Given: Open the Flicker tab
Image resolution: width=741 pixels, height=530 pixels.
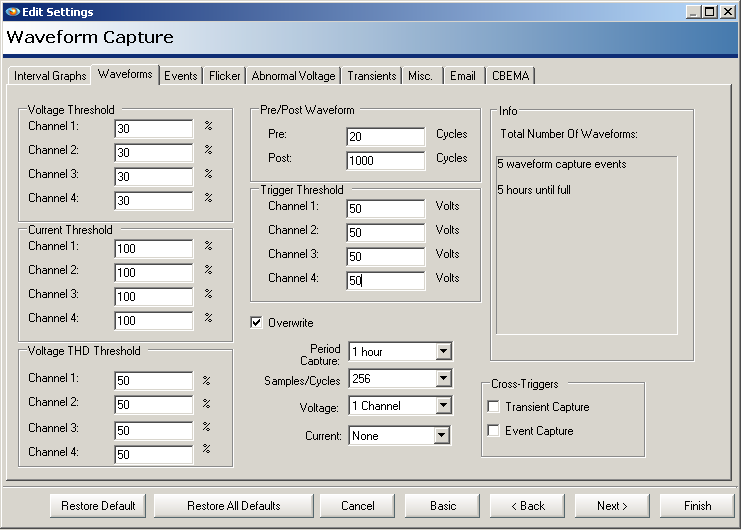Looking at the screenshot, I should tap(224, 76).
